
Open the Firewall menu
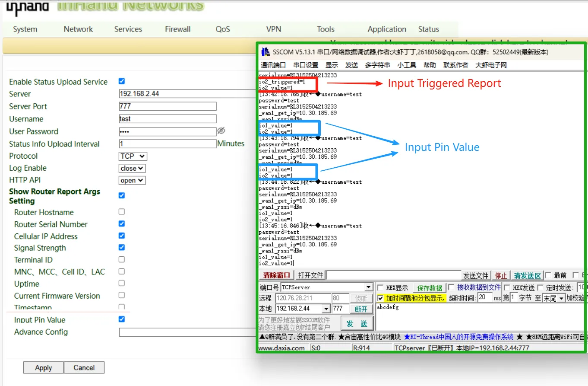point(178,29)
